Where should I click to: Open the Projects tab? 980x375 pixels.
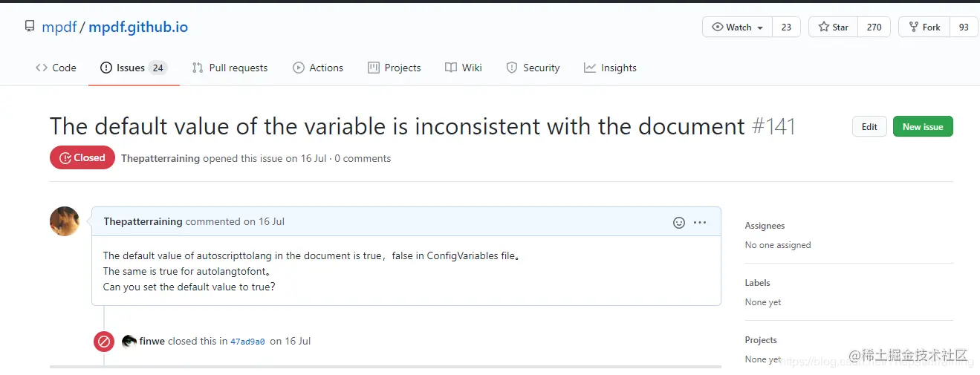[x=394, y=68]
